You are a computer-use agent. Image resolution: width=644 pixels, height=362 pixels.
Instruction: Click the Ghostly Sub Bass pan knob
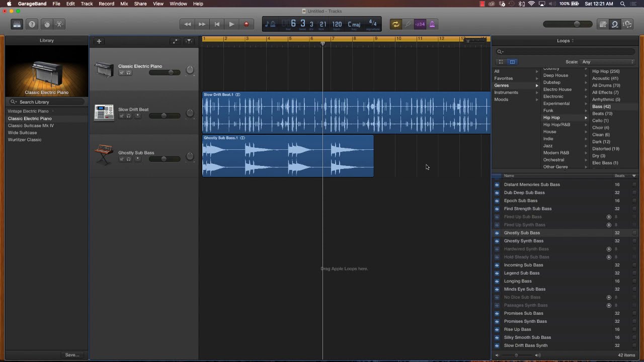click(x=190, y=157)
